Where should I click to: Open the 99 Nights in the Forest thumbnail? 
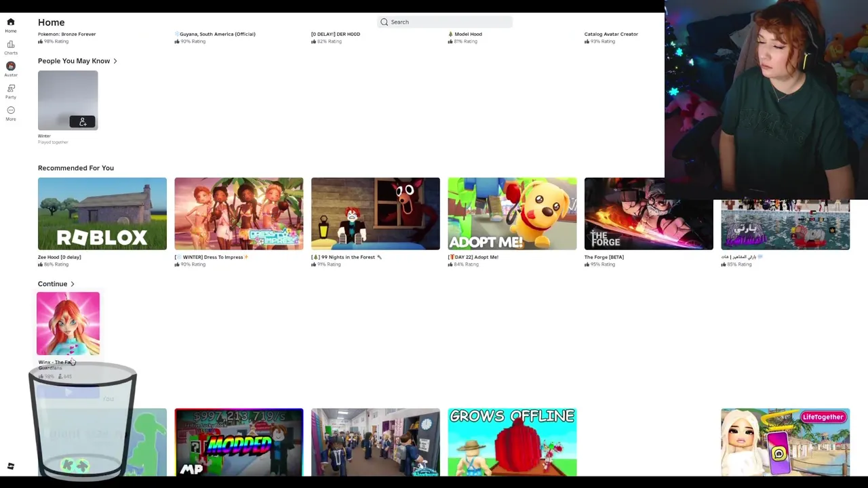point(376,213)
